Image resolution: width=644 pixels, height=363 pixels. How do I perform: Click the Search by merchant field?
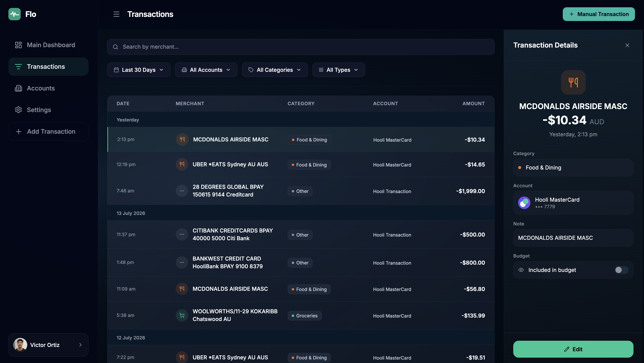click(301, 47)
